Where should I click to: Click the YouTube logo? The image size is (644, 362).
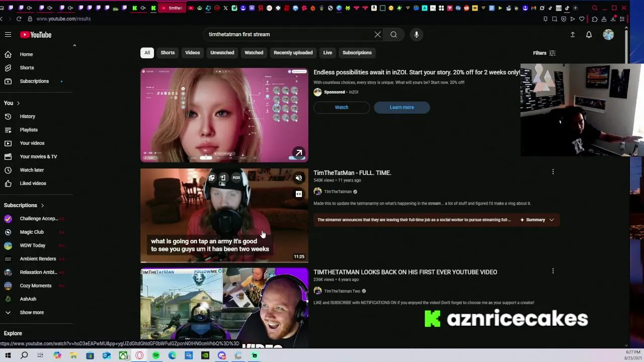[x=36, y=35]
